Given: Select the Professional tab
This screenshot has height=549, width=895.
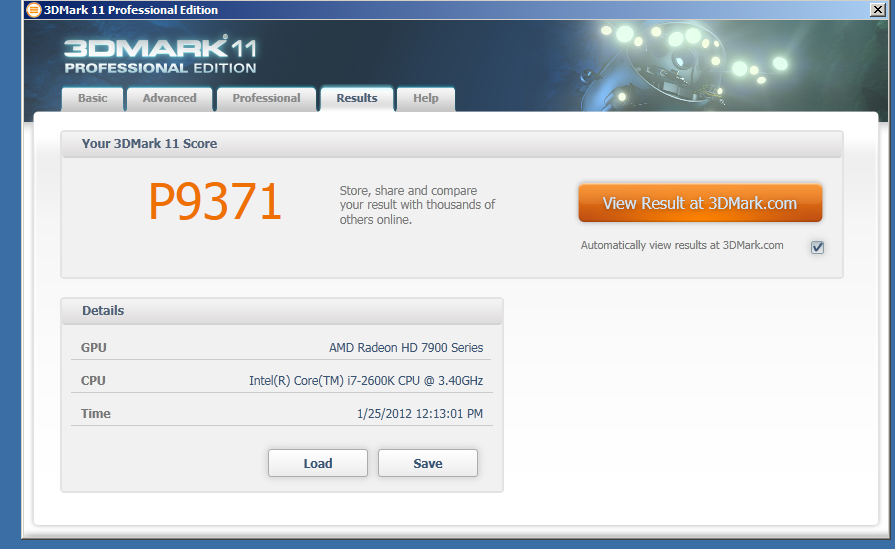Looking at the screenshot, I should coord(266,99).
